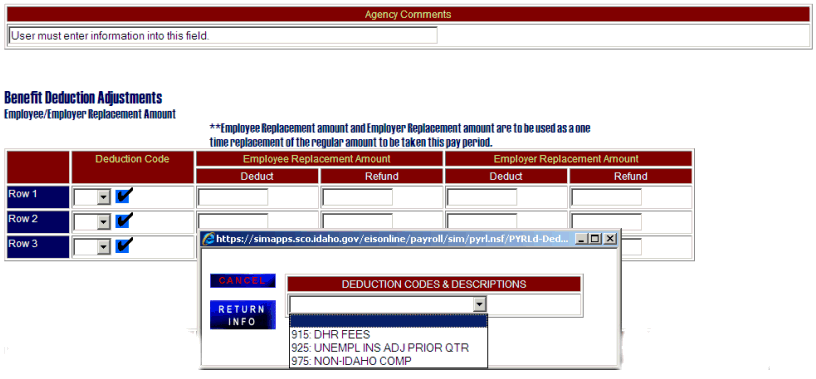The image size is (816, 379).
Task: Click Row 2 Employee Deduct field
Action: coord(233,221)
